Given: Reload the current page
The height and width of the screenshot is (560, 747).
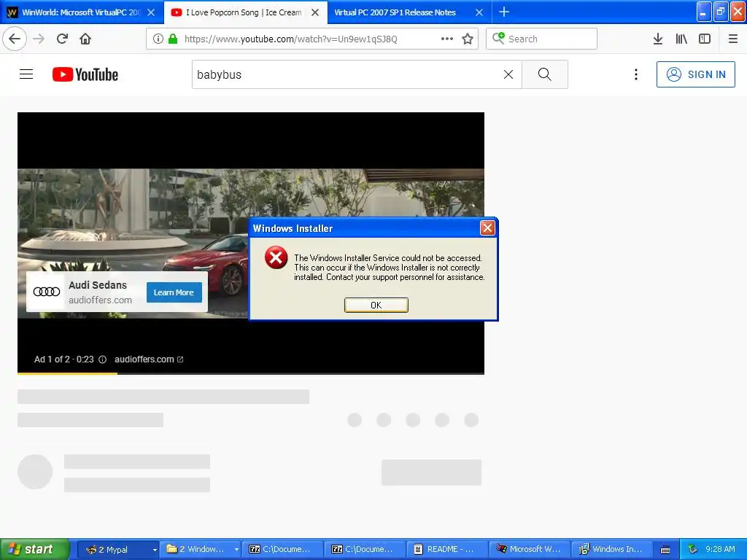Looking at the screenshot, I should point(62,39).
